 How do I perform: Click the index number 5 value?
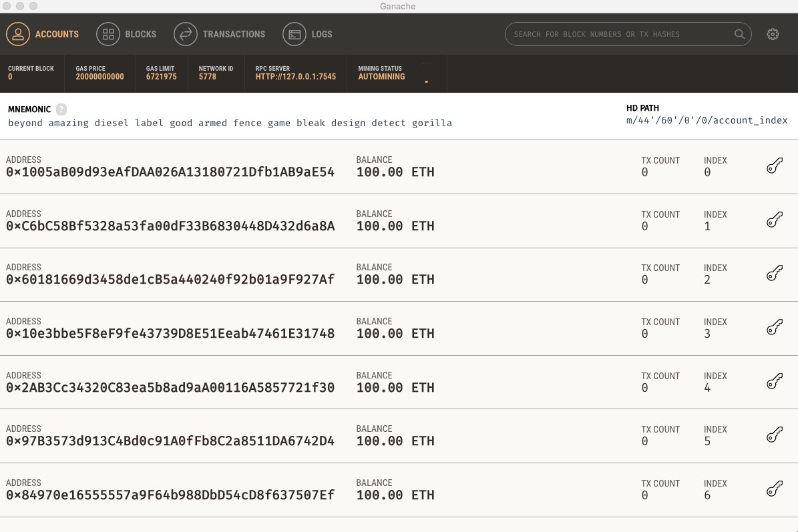pyautogui.click(x=707, y=441)
